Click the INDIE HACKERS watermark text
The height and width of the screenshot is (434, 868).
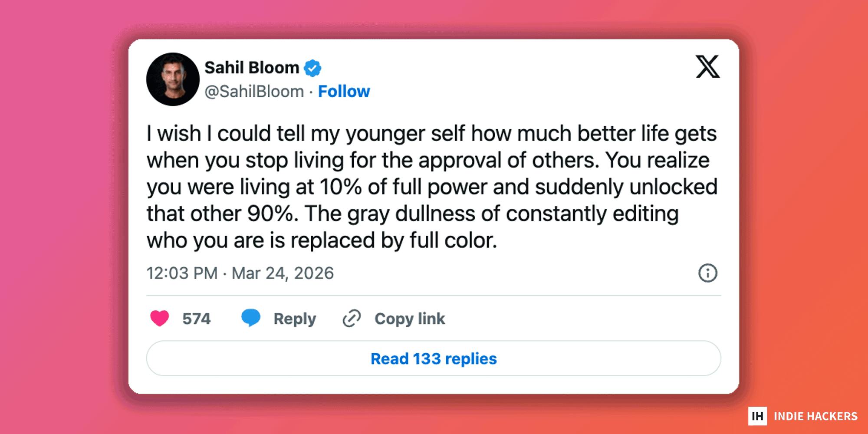coord(815,416)
